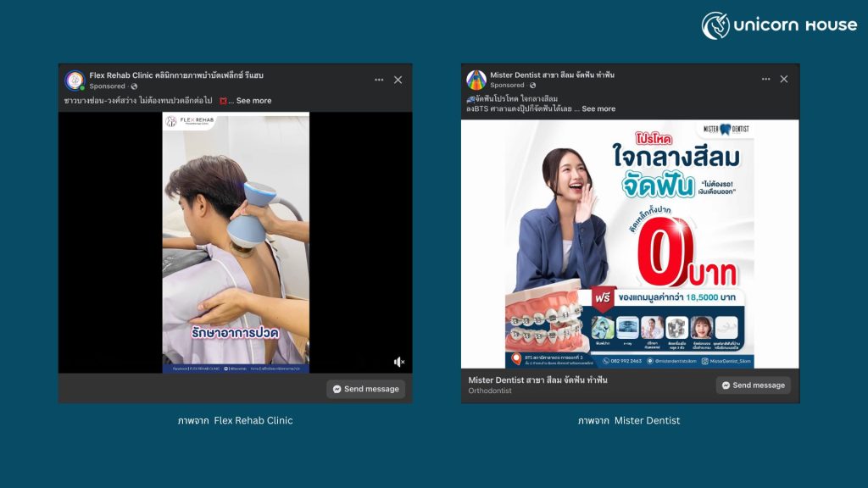Expand See more on Flex Rehab caption

[253, 101]
